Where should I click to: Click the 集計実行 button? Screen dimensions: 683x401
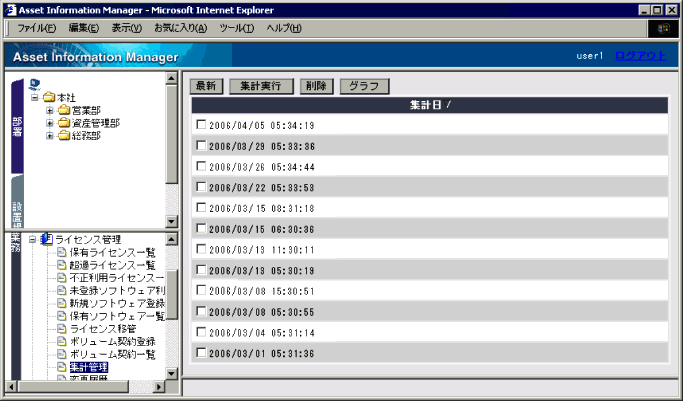(261, 86)
